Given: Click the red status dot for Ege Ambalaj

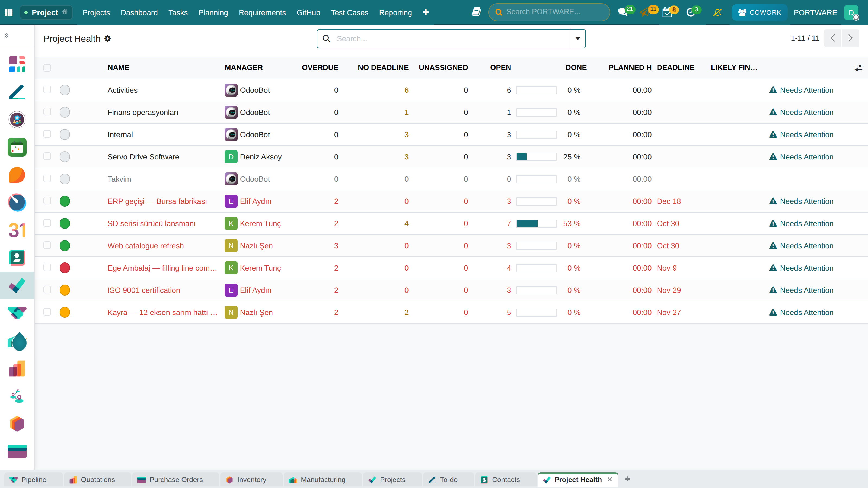Looking at the screenshot, I should (65, 268).
